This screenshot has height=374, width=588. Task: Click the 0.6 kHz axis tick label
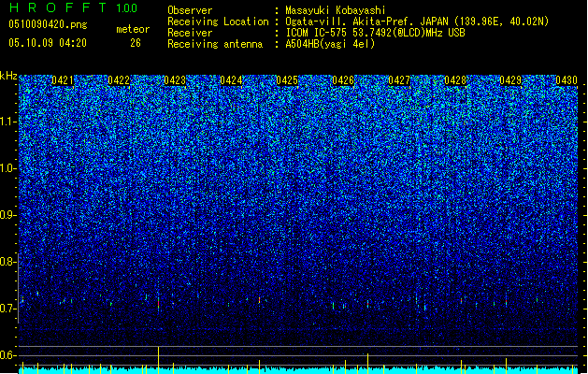click(x=7, y=355)
